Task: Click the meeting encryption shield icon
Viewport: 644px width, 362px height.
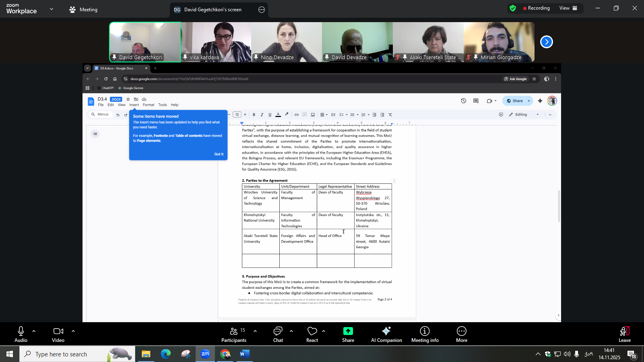Action: (512, 8)
